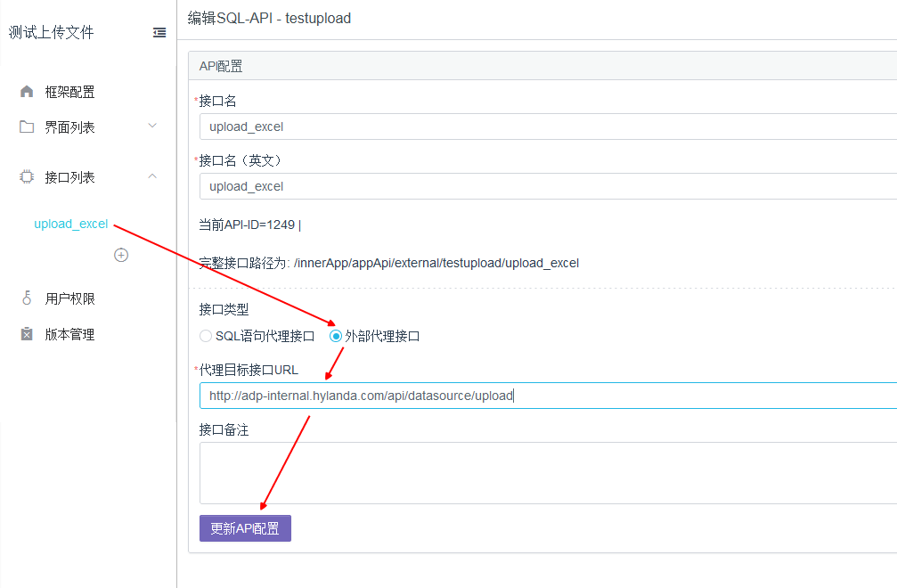897x588 pixels.
Task: Open the 版本管理 menu entry
Action: [x=69, y=335]
